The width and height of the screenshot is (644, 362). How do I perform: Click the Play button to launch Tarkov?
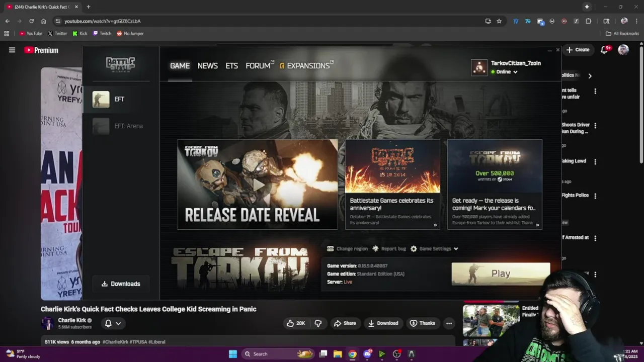[x=501, y=274]
